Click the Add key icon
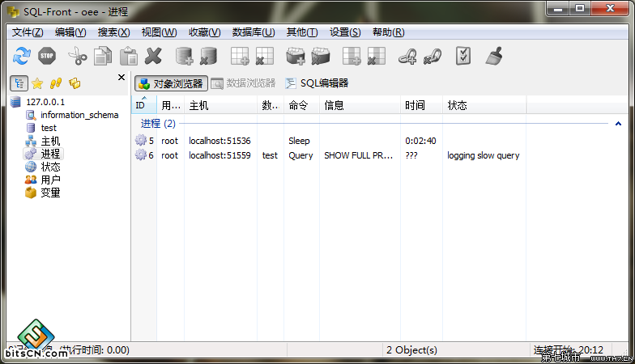This screenshot has width=635, height=364. (x=407, y=56)
